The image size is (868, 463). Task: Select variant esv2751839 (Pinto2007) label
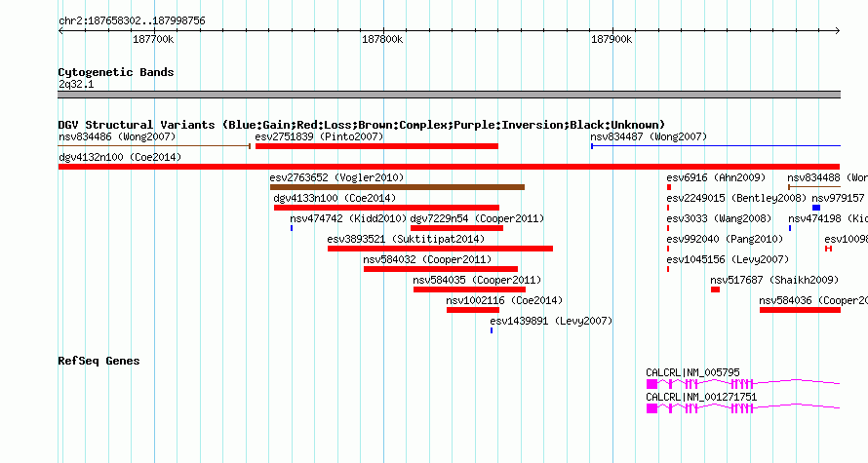pyautogui.click(x=319, y=136)
